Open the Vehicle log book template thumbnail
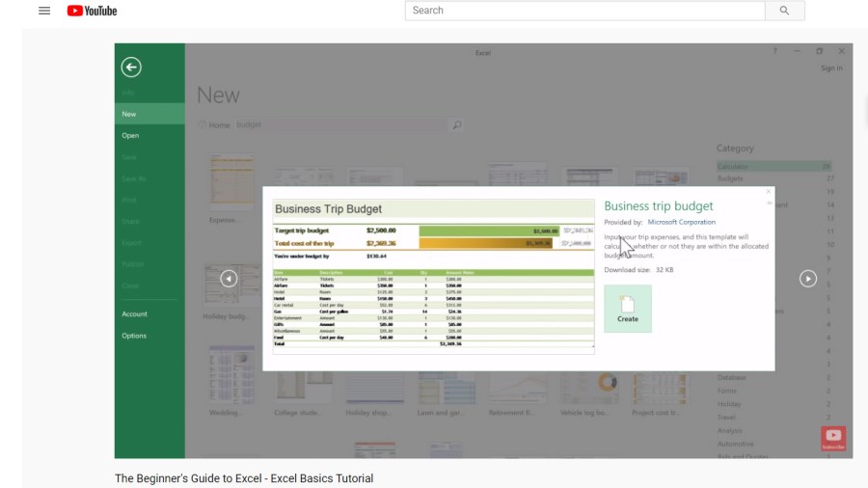 pyautogui.click(x=589, y=388)
